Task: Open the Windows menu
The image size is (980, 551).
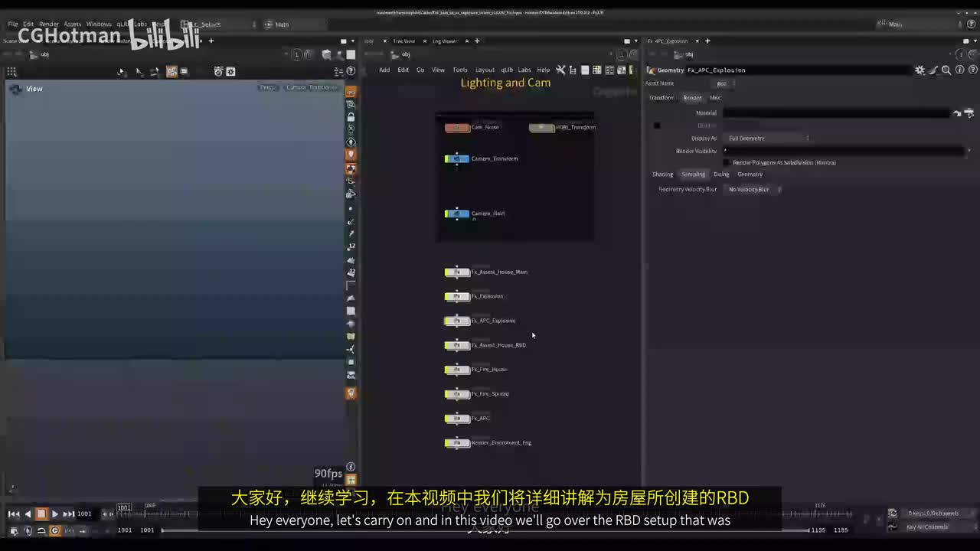Action: click(x=99, y=24)
